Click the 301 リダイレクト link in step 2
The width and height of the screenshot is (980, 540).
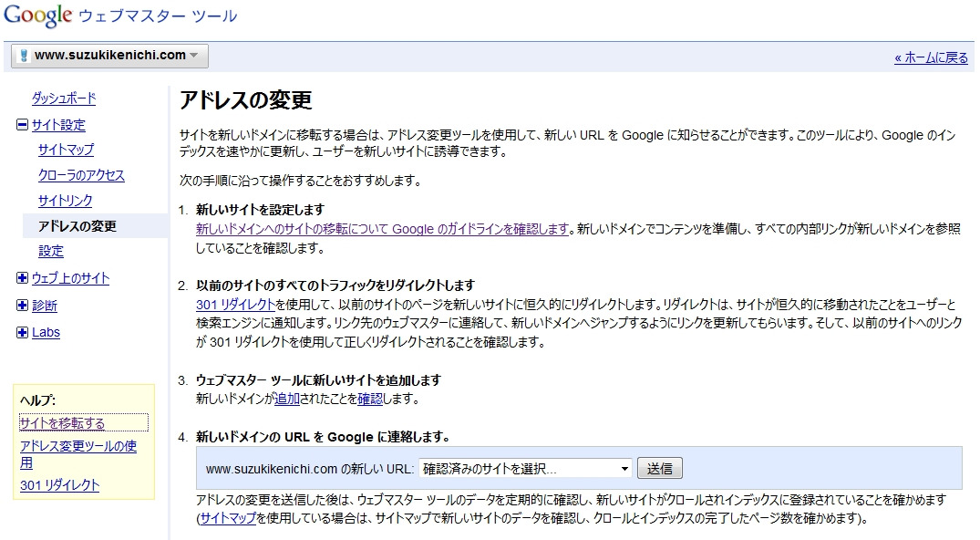click(x=235, y=305)
